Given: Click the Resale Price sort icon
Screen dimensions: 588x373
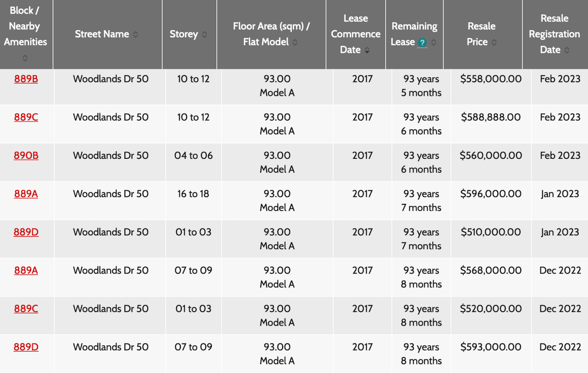Looking at the screenshot, I should click(494, 42).
